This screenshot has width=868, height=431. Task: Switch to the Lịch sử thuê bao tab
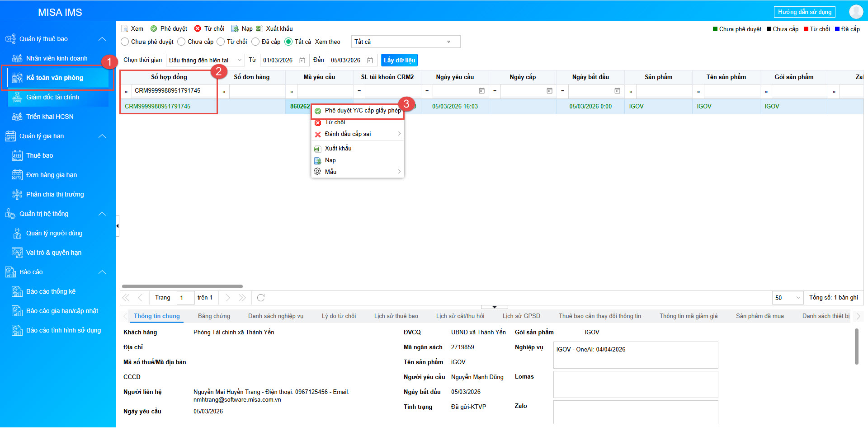click(396, 316)
